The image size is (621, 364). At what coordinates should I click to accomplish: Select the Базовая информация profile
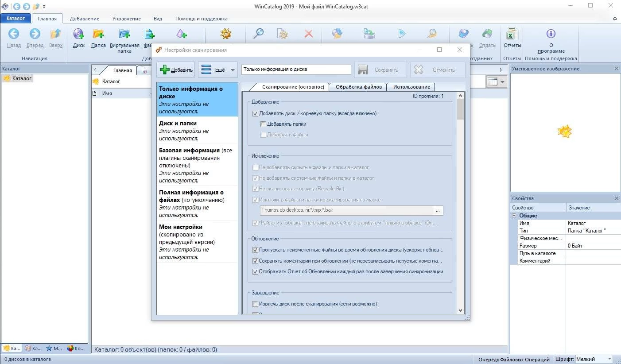197,165
